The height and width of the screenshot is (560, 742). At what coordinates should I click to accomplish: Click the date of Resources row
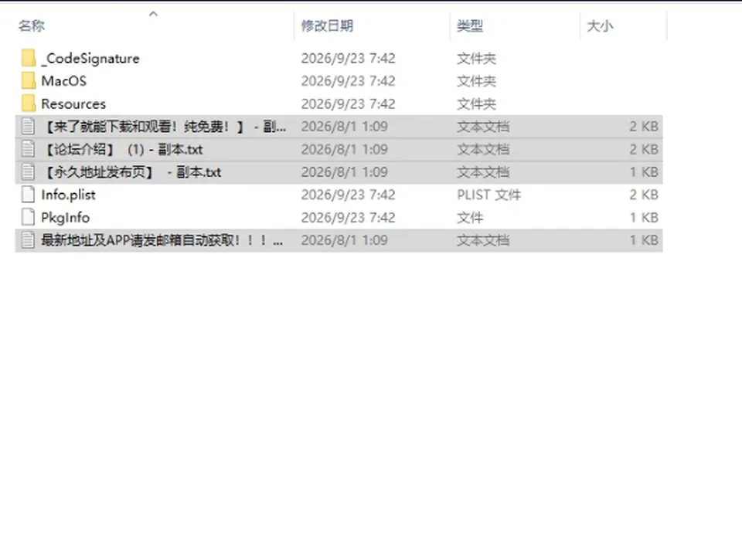point(348,104)
